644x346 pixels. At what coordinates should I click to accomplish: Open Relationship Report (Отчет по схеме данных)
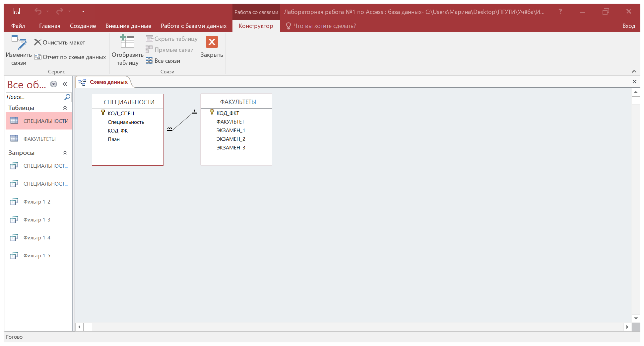[70, 57]
